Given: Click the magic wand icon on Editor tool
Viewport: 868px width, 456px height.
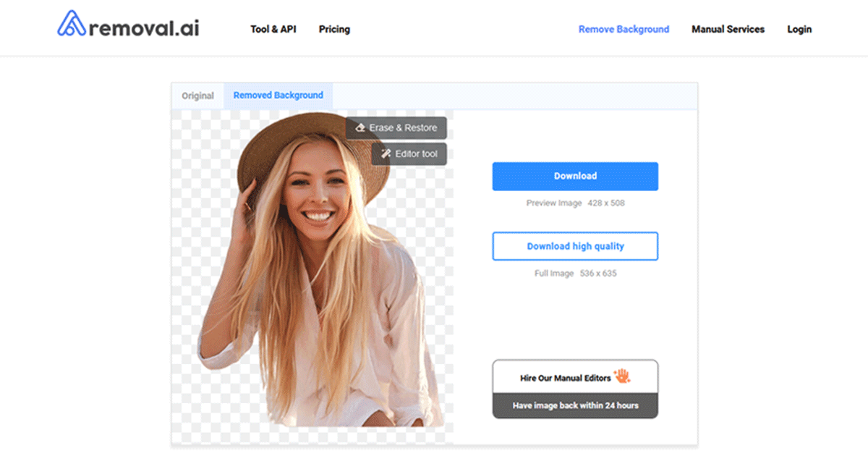Looking at the screenshot, I should pyautogui.click(x=386, y=154).
